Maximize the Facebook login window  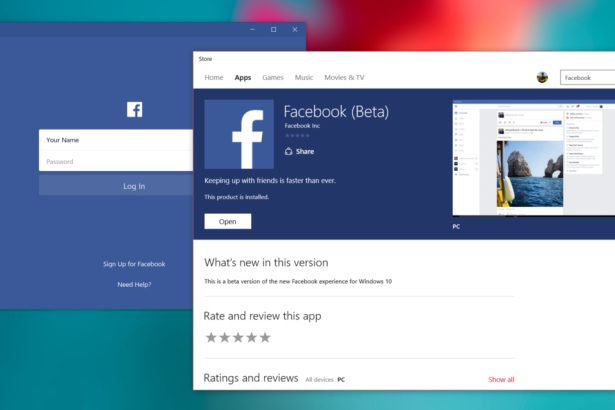coord(273,30)
